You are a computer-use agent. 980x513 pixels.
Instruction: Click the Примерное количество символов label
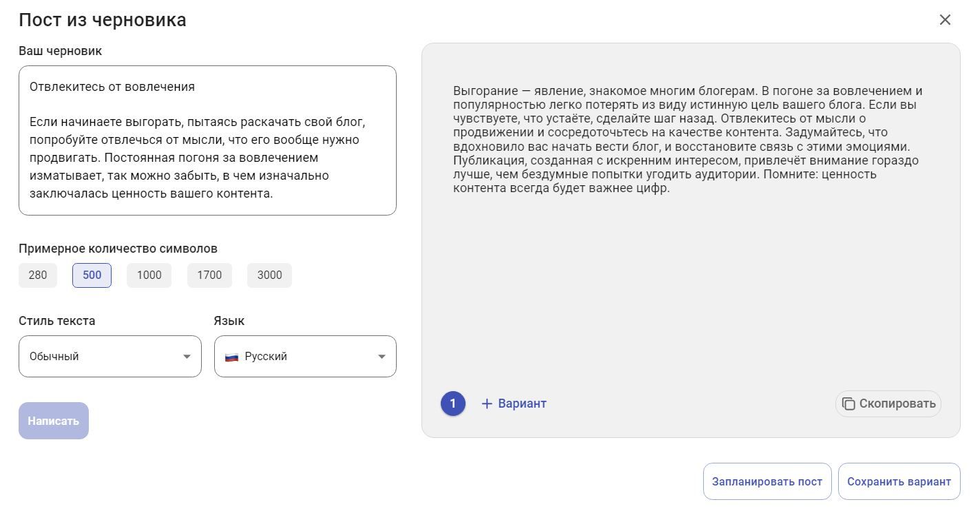click(x=118, y=249)
